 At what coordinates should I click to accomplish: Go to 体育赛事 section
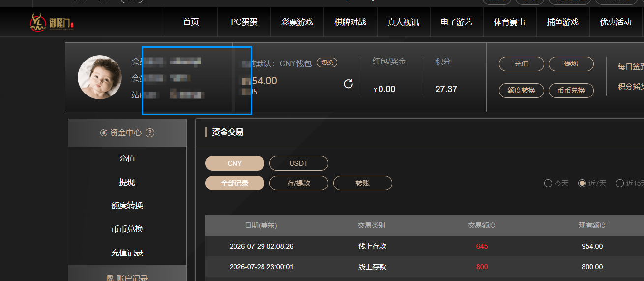pos(510,22)
